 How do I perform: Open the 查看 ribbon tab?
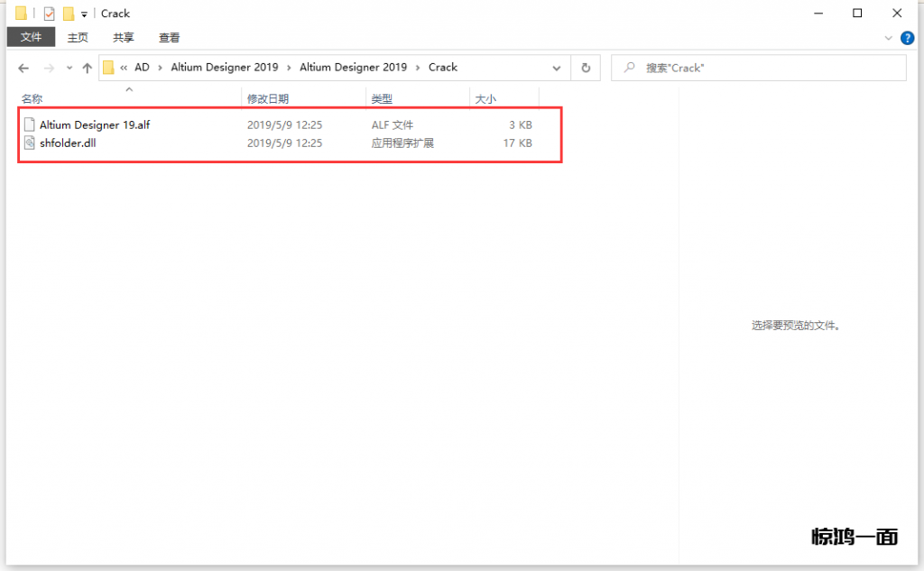pyautogui.click(x=169, y=38)
